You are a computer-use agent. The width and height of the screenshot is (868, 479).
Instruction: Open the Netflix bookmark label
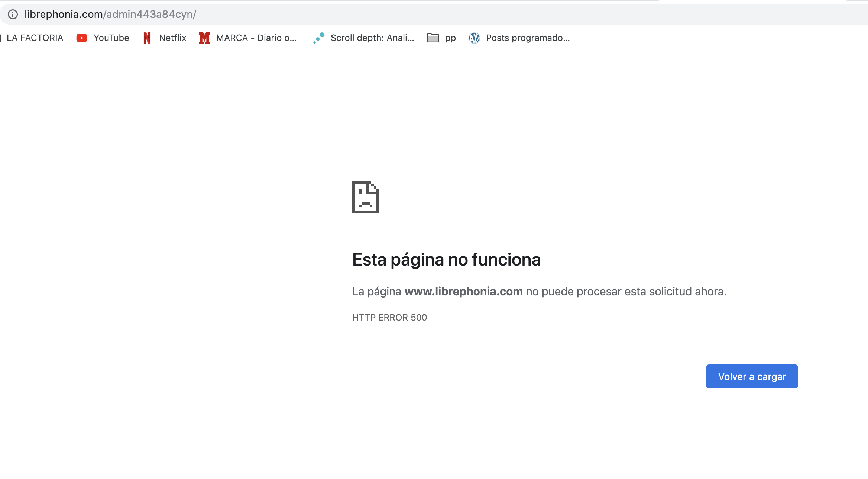(x=172, y=38)
